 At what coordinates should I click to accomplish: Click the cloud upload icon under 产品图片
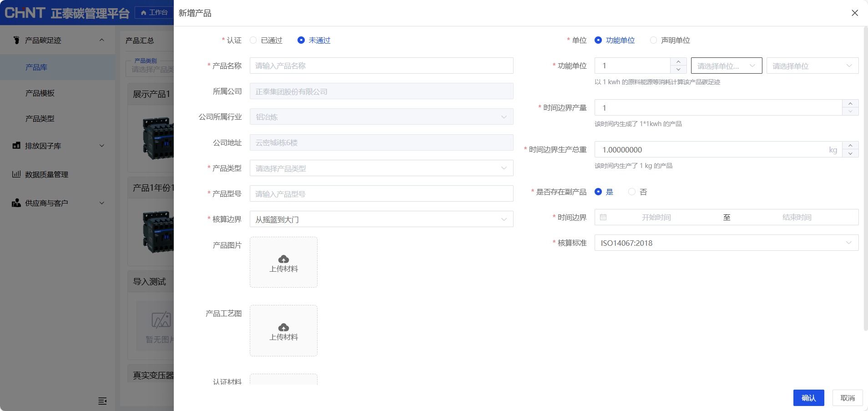coord(283,259)
